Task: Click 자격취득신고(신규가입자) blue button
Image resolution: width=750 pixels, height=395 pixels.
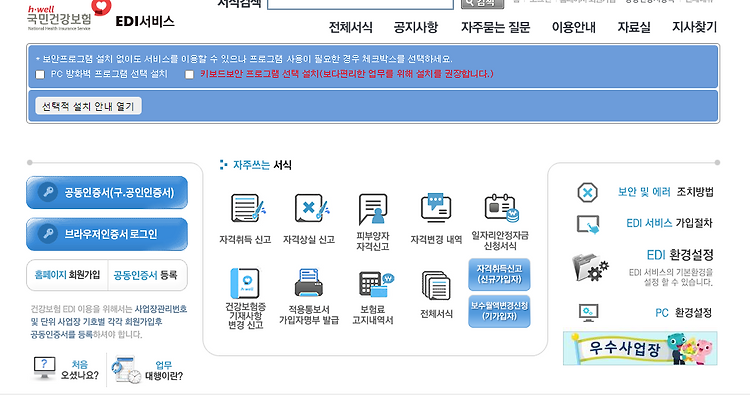Action: pos(499,274)
